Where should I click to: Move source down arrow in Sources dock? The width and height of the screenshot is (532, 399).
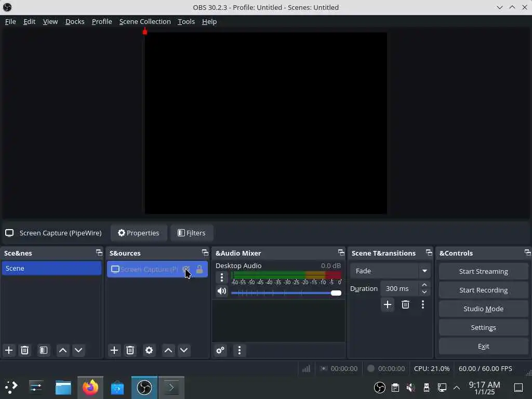coord(184,350)
